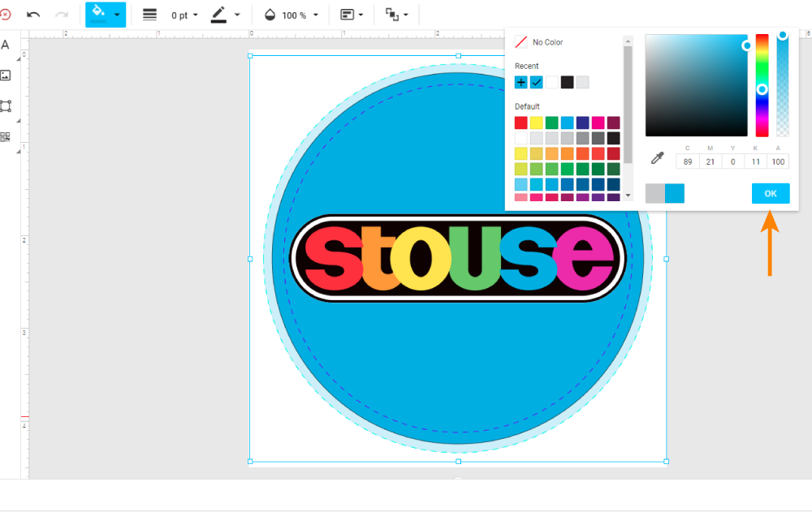The image size is (812, 512).
Task: Edit the A alpha field showing 100
Action: 778,162
